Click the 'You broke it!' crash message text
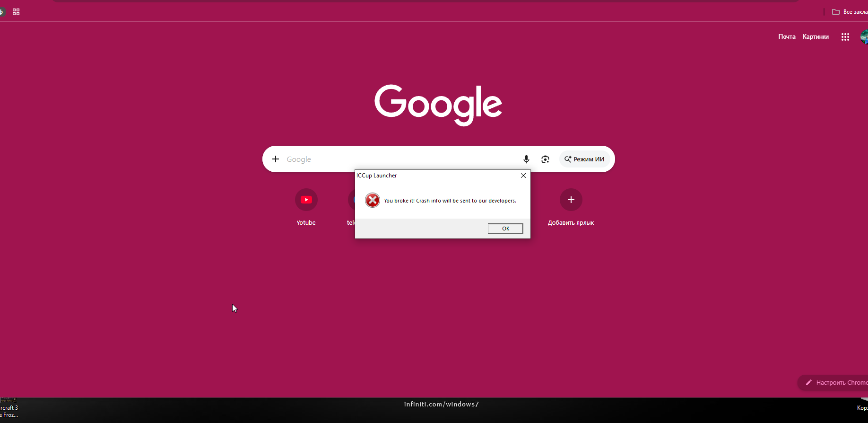868x423 pixels. tap(450, 201)
